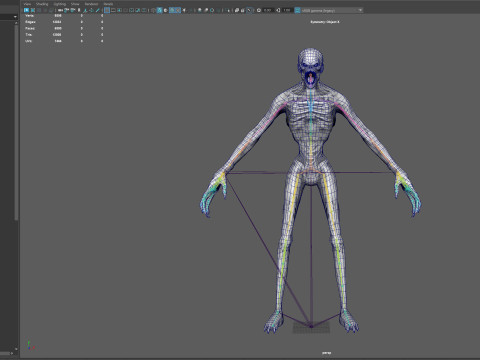This screenshot has width=480, height=360.
Task: Toggle viewport Shadows icon
Action: click(x=190, y=10)
